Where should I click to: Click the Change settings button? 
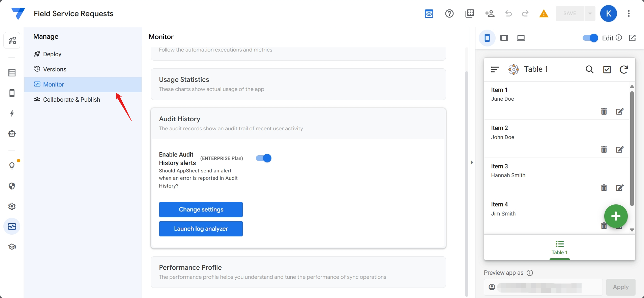click(x=201, y=210)
